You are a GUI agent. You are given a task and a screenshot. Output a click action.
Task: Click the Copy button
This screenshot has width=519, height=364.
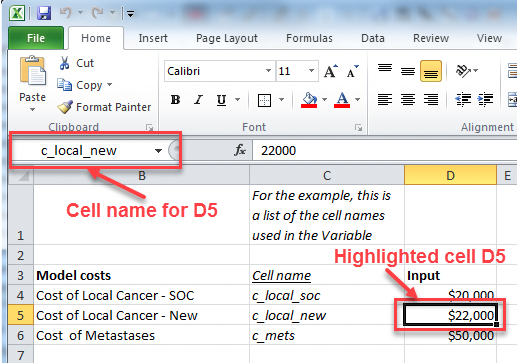[x=80, y=85]
